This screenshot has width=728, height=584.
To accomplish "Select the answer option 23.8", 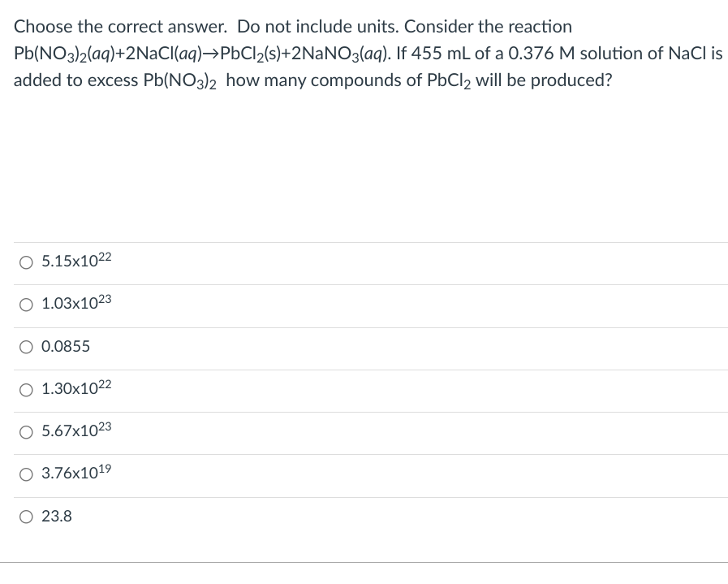I will click(26, 517).
